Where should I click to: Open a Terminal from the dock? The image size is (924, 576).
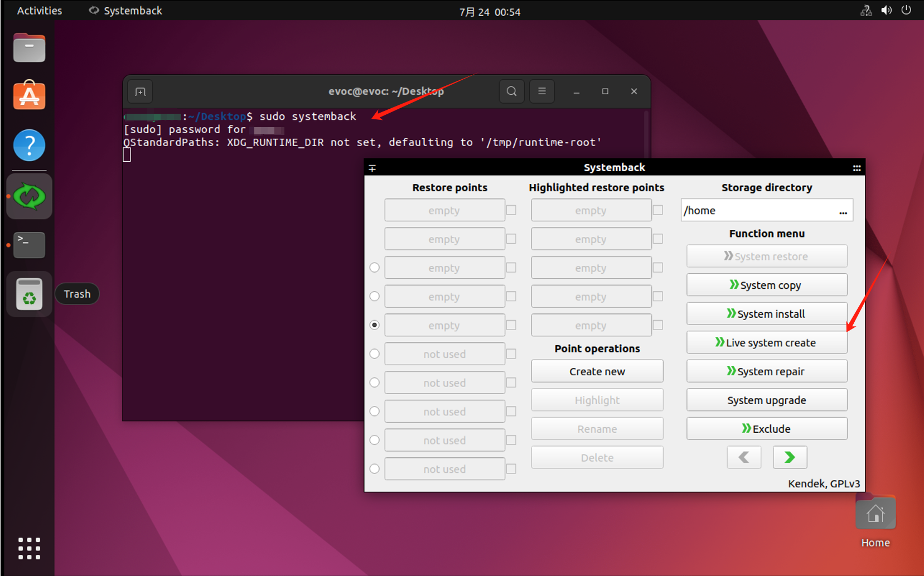pos(28,245)
